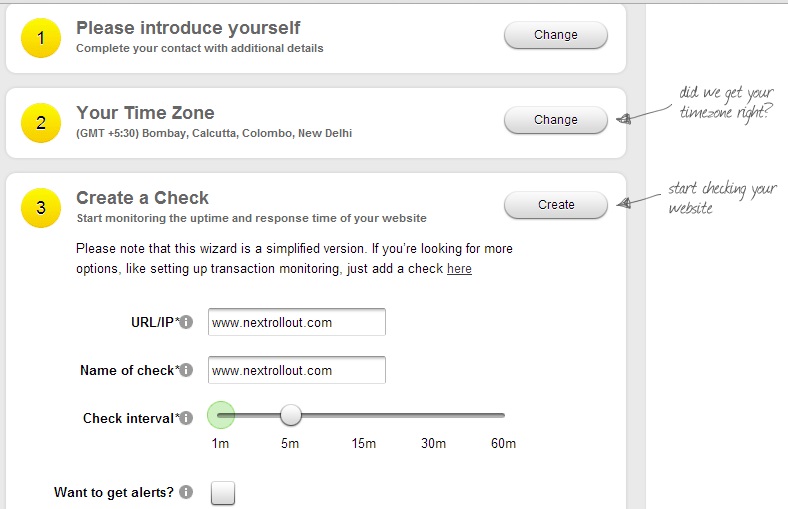Image resolution: width=788 pixels, height=509 pixels.
Task: Set the check interval to 30m
Action: 433,415
